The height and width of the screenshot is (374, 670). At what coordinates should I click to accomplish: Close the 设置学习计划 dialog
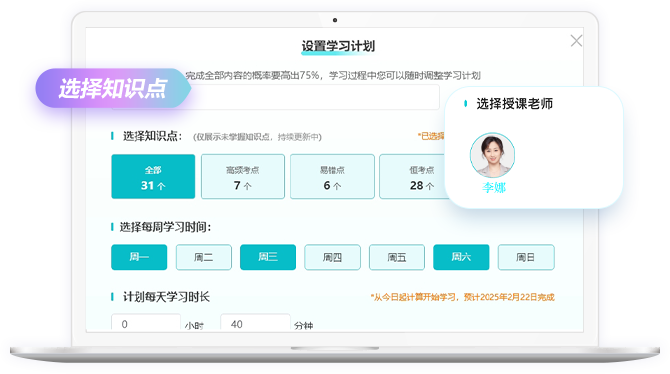tap(576, 41)
